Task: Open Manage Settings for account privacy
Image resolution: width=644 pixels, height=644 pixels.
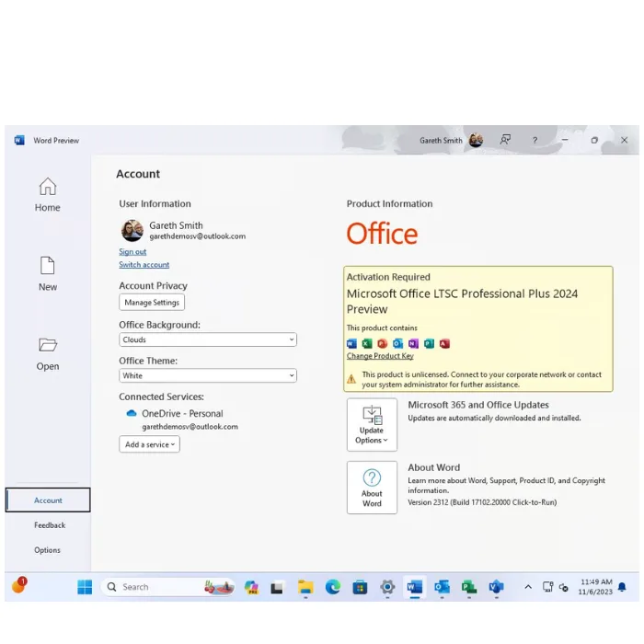Action: tap(152, 303)
